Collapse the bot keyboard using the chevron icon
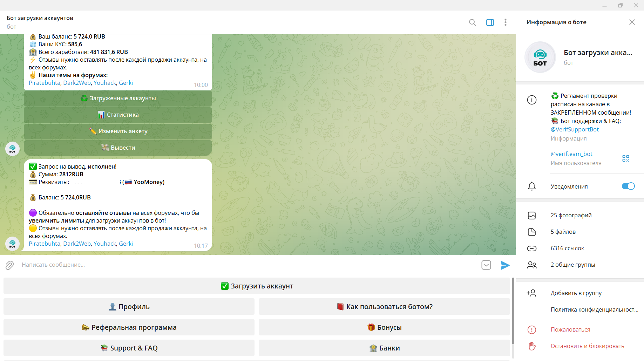This screenshot has height=361, width=644. point(486,265)
